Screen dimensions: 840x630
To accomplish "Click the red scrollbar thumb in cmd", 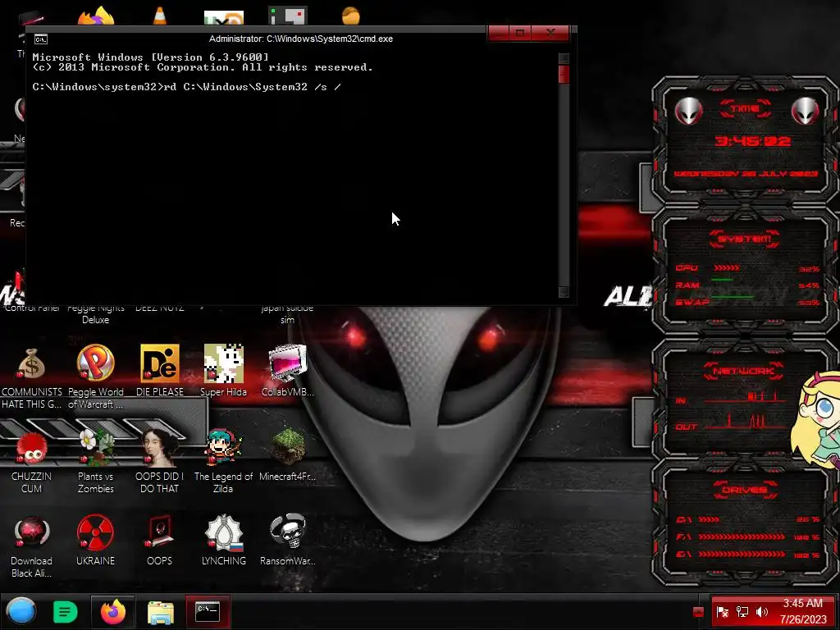I will click(x=564, y=74).
